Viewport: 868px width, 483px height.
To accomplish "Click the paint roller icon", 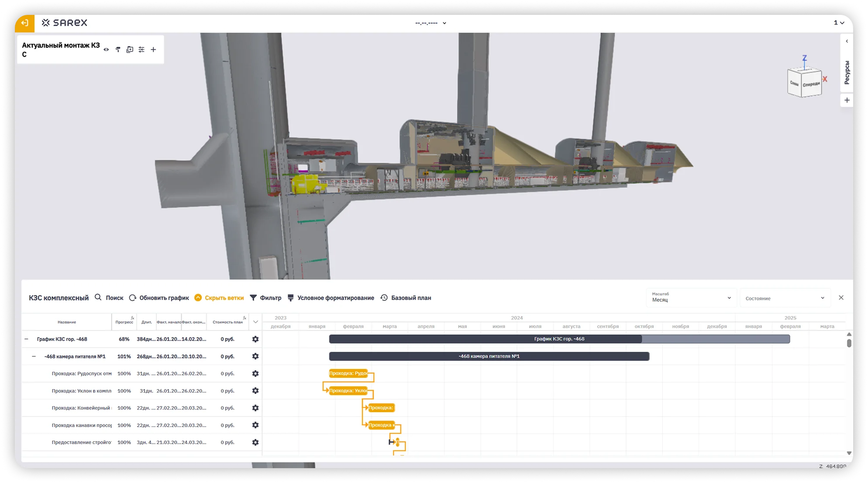I will coord(118,50).
